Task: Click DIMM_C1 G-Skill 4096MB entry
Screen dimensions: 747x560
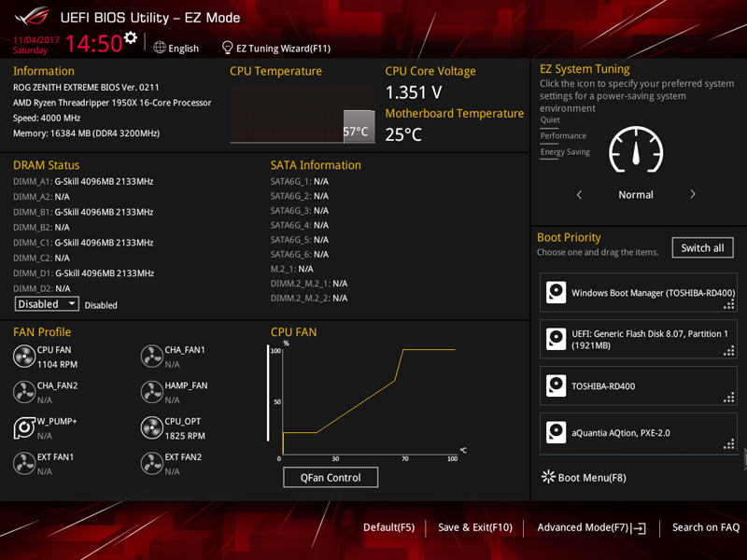Action: click(83, 243)
